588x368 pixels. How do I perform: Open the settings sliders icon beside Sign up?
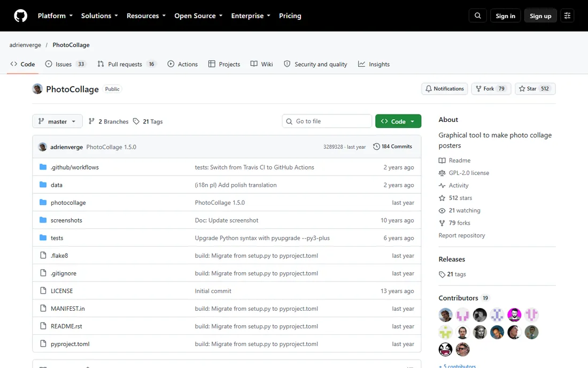tap(567, 16)
